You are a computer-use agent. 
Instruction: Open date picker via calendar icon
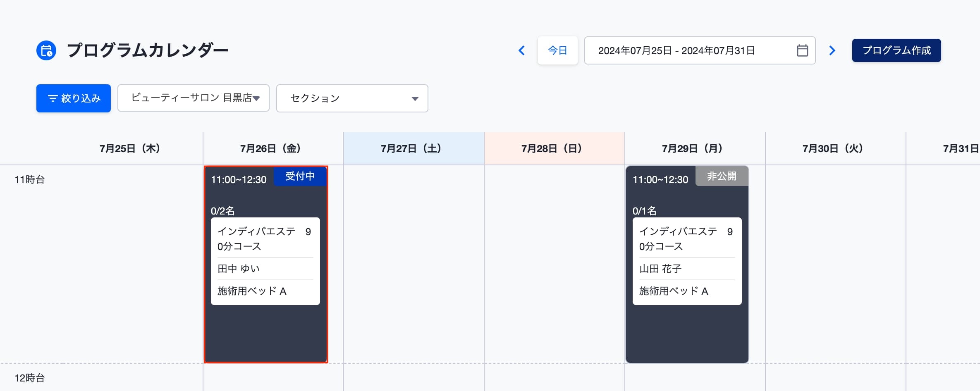pos(802,50)
